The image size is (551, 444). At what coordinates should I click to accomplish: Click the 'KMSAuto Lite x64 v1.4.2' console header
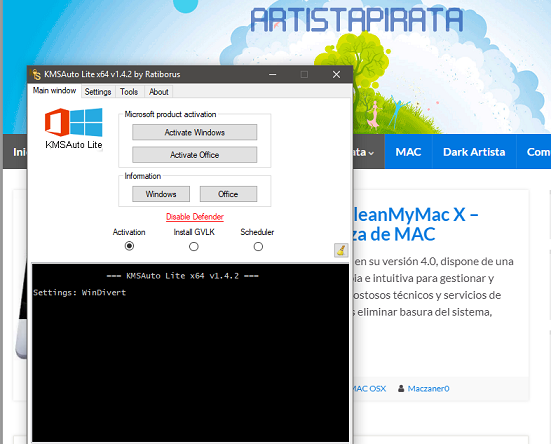[183, 276]
